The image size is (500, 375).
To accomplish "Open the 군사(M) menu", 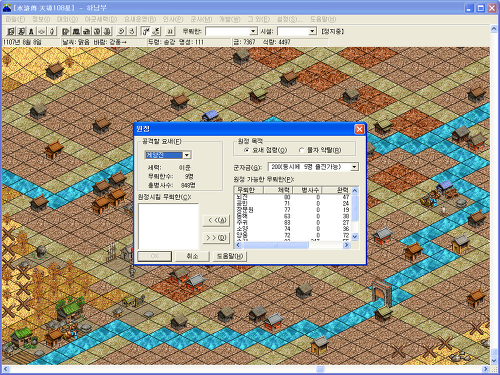I will [201, 19].
